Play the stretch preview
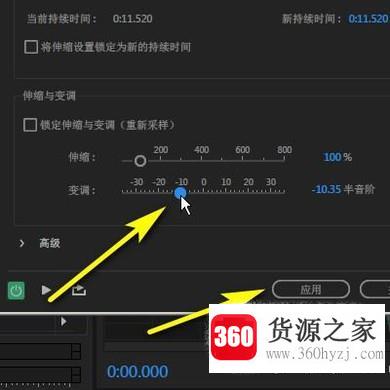 (46, 290)
